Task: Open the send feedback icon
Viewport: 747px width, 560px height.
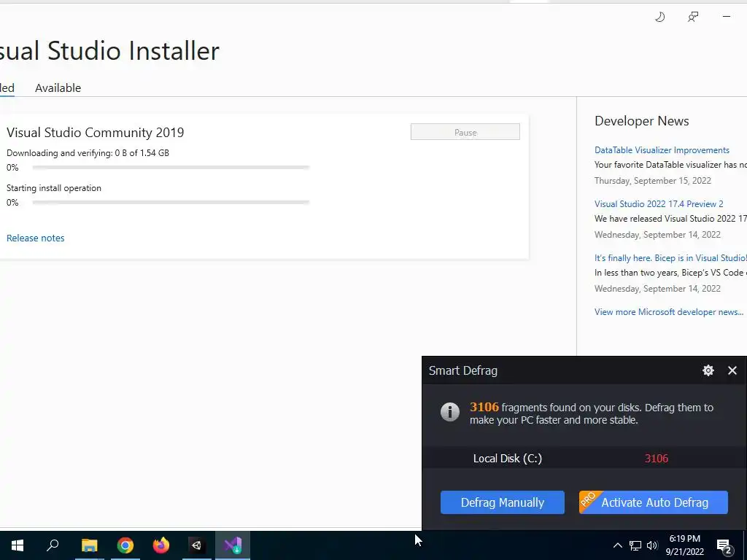Action: click(x=693, y=17)
